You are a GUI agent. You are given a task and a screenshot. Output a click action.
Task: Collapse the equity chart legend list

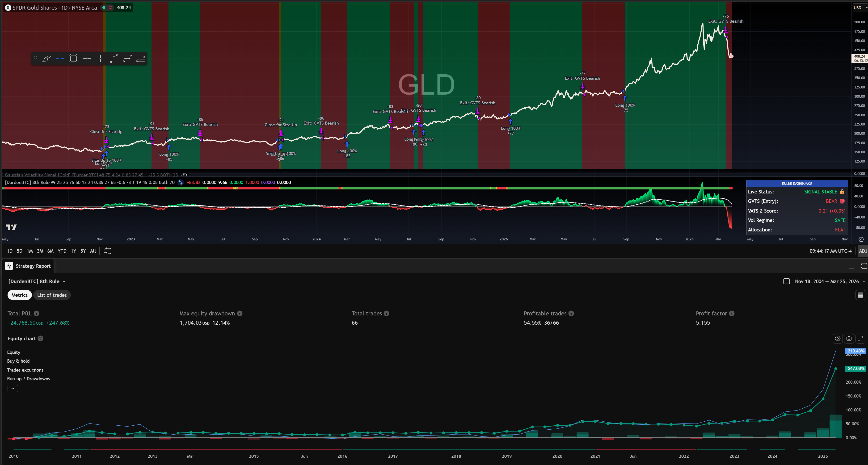coord(13,389)
